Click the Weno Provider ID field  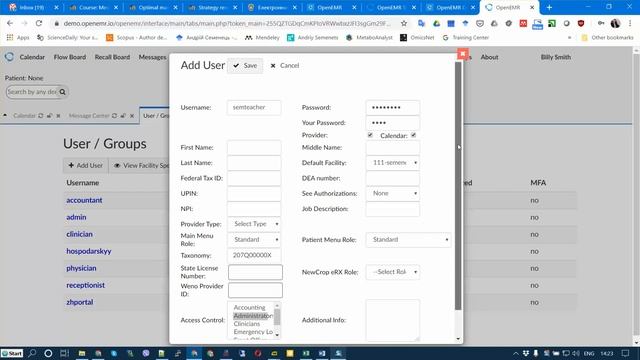coord(255,290)
